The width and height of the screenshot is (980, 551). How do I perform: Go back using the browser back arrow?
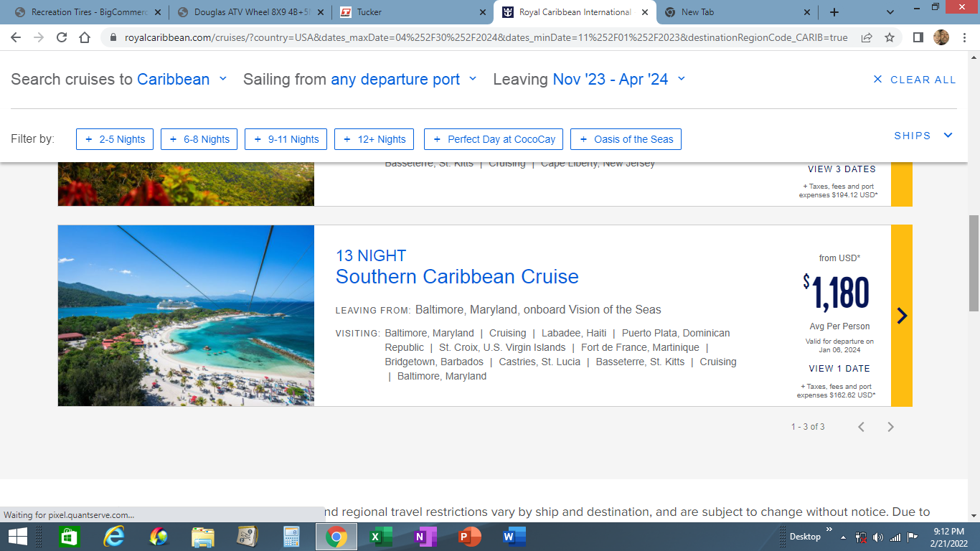[x=16, y=37]
